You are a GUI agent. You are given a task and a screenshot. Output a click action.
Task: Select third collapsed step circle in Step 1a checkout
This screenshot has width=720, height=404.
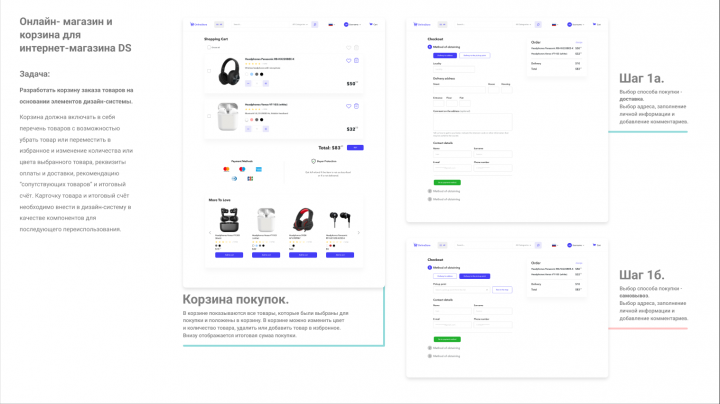[x=430, y=199]
